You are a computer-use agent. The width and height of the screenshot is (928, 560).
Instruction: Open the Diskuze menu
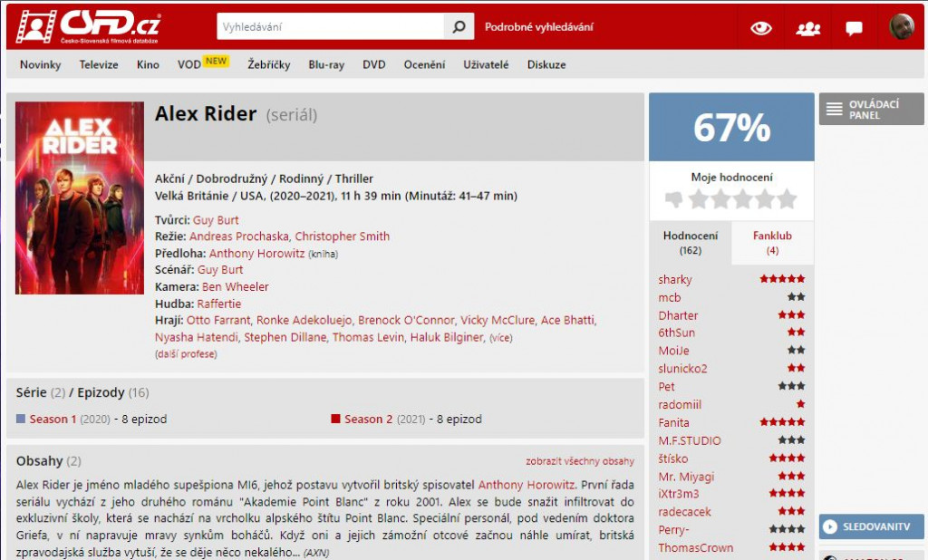tap(546, 64)
